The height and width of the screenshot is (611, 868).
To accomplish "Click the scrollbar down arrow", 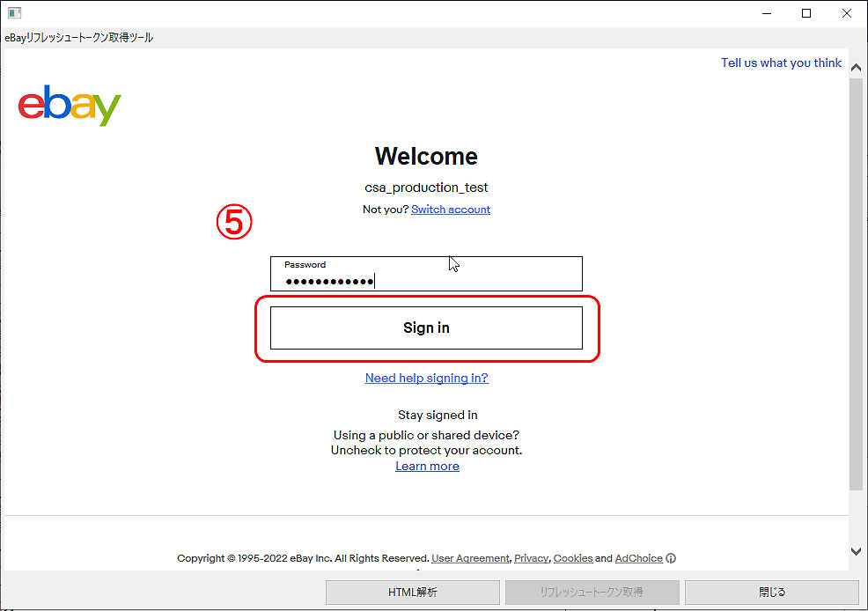I will (856, 551).
